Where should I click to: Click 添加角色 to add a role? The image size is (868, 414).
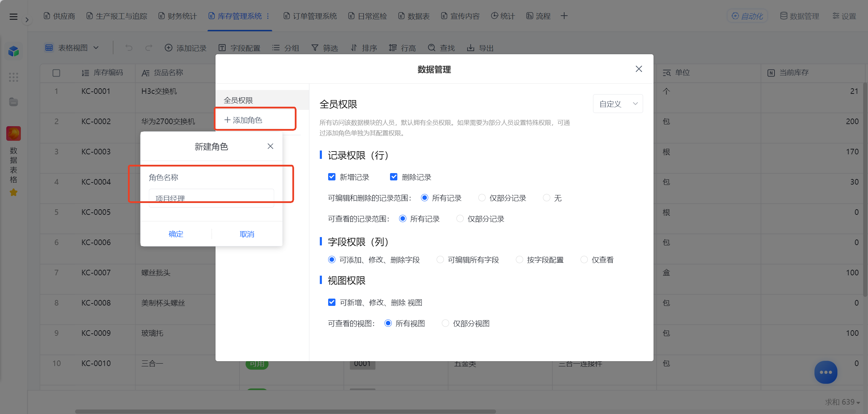243,120
